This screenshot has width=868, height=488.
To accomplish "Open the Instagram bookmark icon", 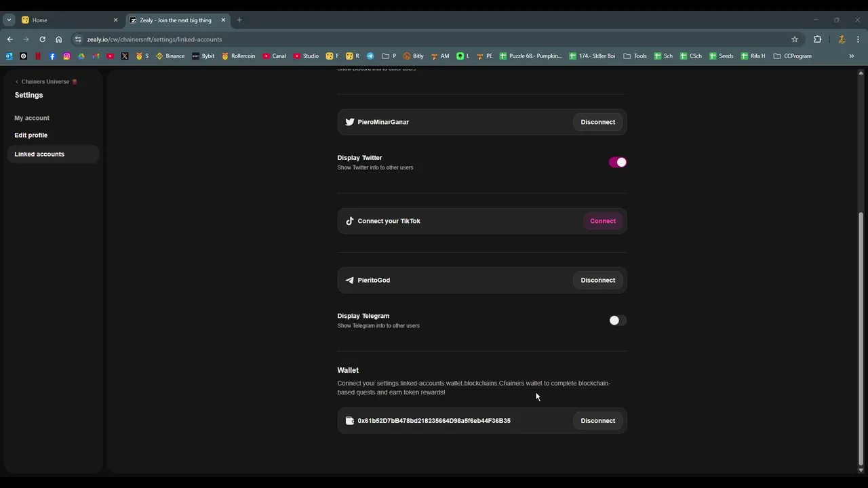I will click(66, 56).
